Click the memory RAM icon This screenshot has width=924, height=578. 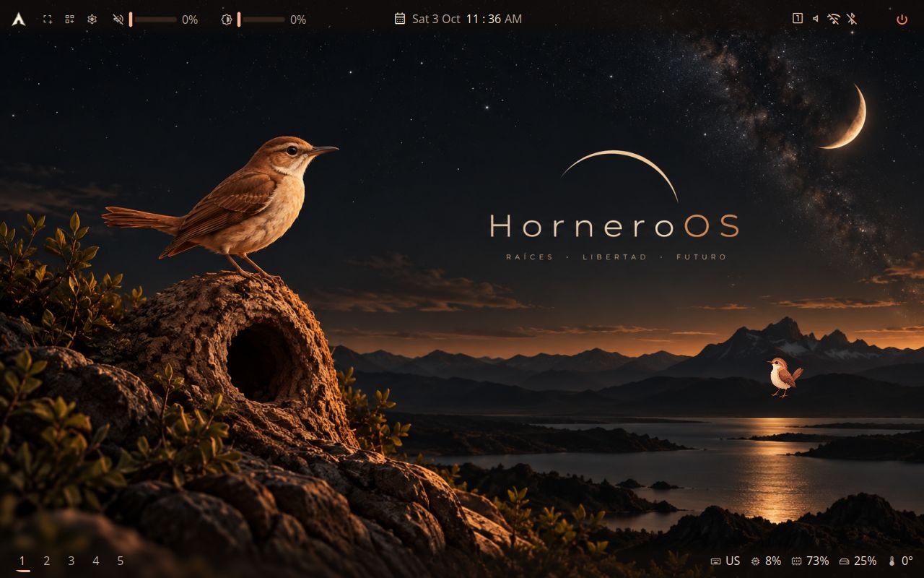[x=797, y=561]
